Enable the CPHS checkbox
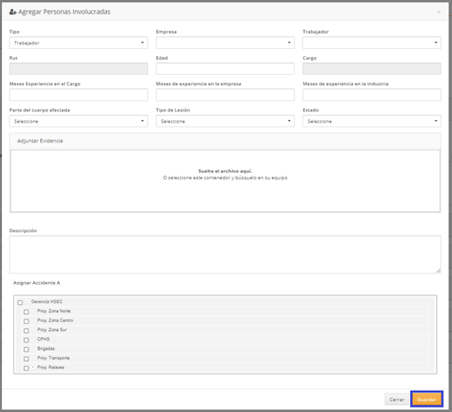This screenshot has height=412, width=452. [x=26, y=340]
